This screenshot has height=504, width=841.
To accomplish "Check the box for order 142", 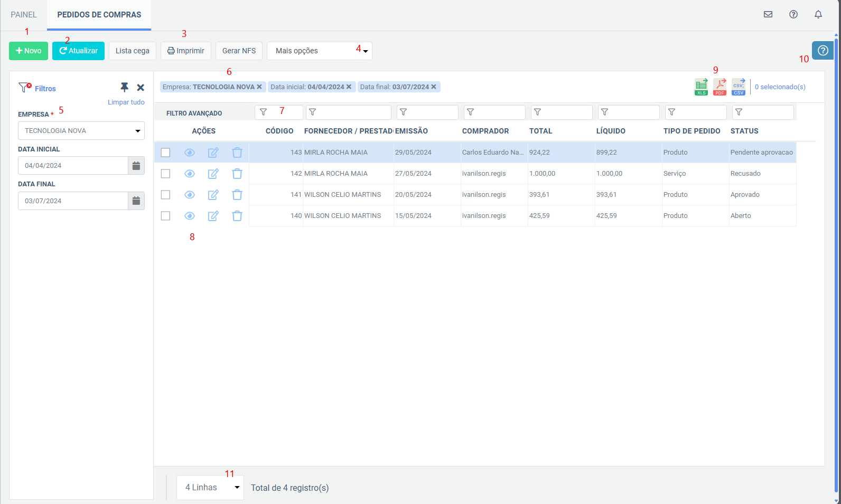I will (x=165, y=174).
